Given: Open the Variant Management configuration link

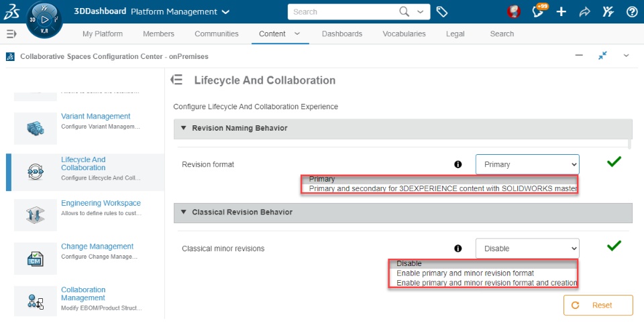Looking at the screenshot, I should pos(95,117).
